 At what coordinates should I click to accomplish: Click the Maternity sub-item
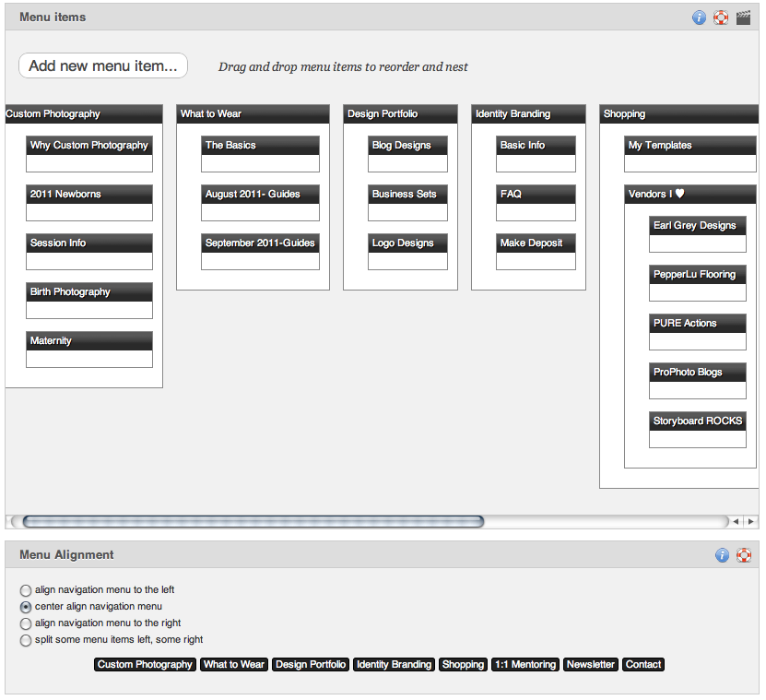pyautogui.click(x=89, y=340)
